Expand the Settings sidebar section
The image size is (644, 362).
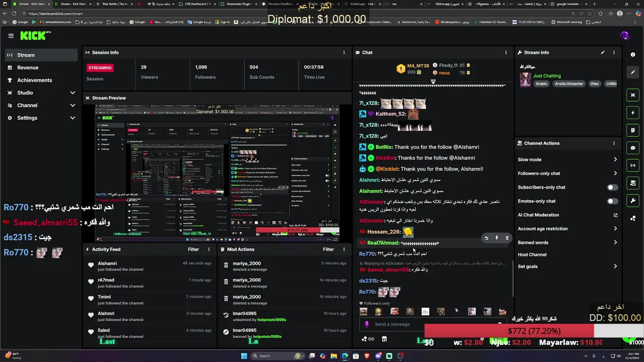click(x=72, y=118)
